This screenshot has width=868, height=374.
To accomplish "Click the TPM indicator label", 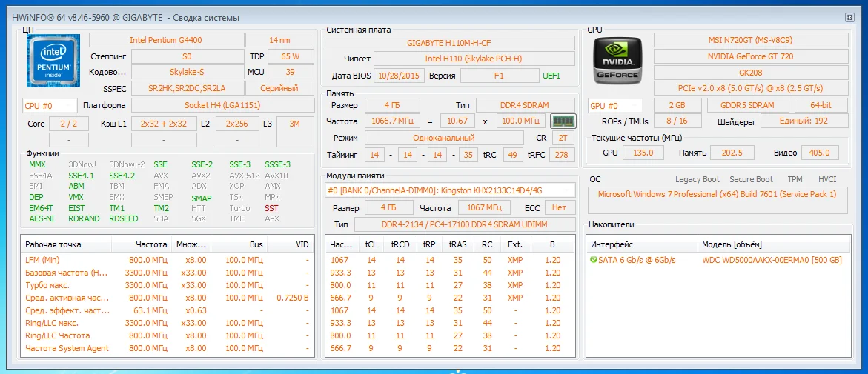I will coord(795,179).
